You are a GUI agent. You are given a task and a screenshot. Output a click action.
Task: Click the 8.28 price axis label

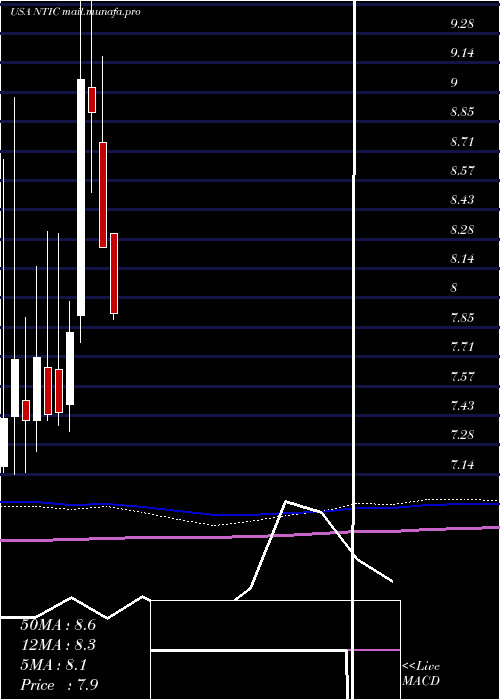(462, 230)
